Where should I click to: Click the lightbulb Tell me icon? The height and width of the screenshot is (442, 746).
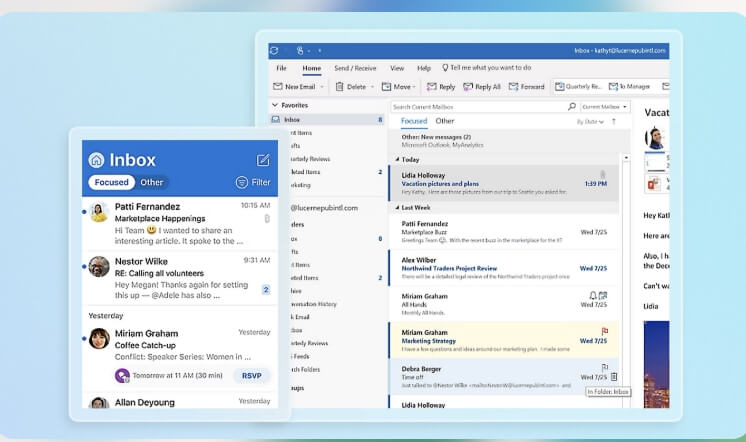click(445, 68)
